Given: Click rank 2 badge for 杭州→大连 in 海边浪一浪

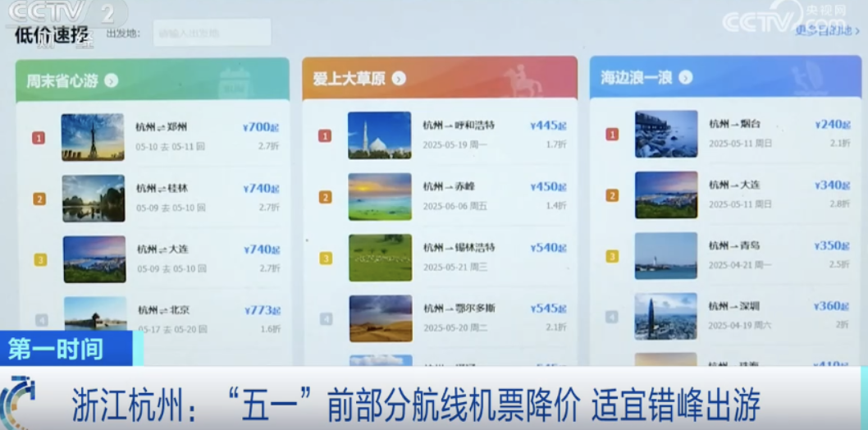Looking at the screenshot, I should tap(612, 195).
